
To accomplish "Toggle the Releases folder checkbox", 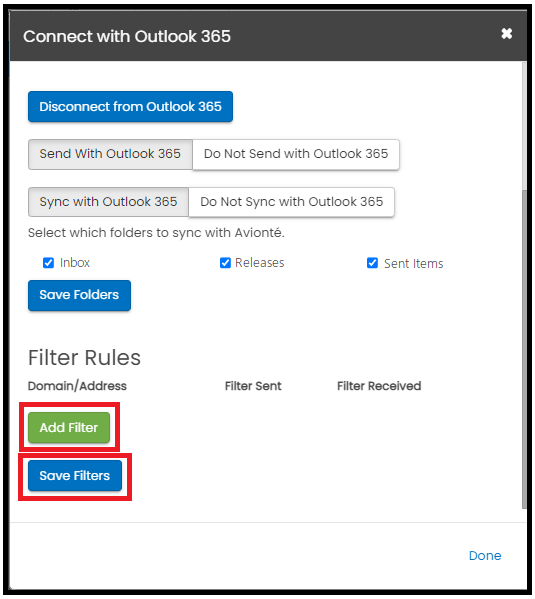I will (225, 263).
